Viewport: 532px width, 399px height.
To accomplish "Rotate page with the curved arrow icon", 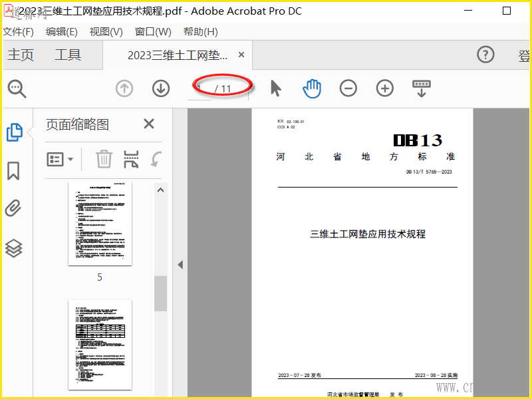I will (x=156, y=159).
